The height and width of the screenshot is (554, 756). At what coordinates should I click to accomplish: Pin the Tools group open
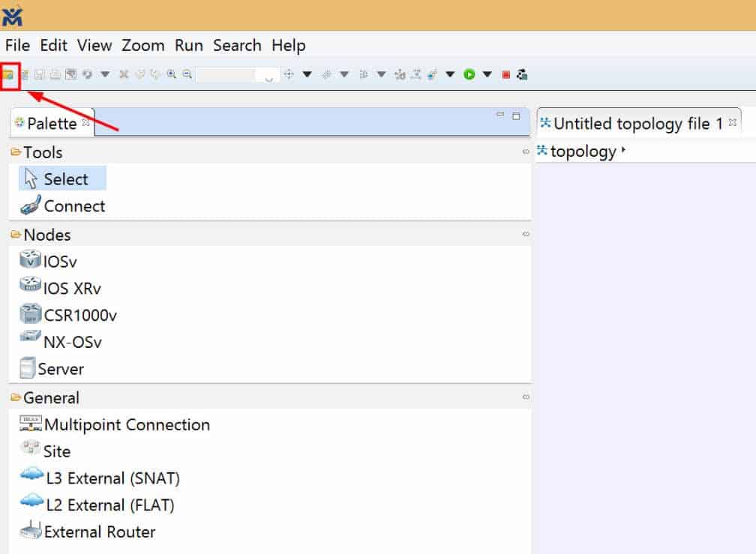click(x=526, y=151)
